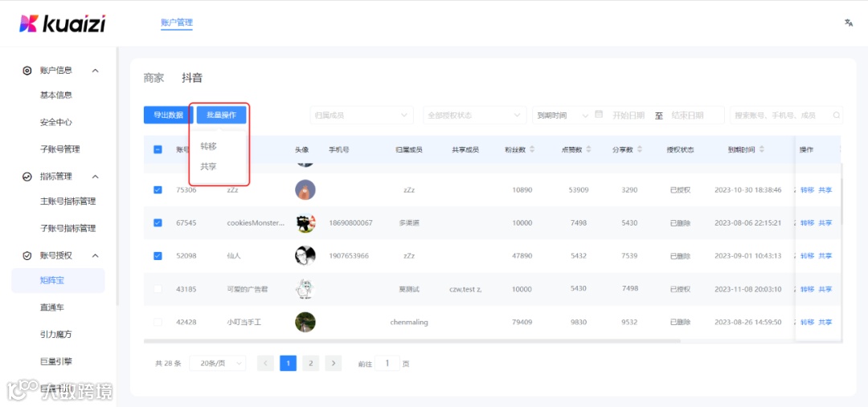The height and width of the screenshot is (407, 868).
Task: Click the 指标管理 chart icon
Action: pos(27,177)
